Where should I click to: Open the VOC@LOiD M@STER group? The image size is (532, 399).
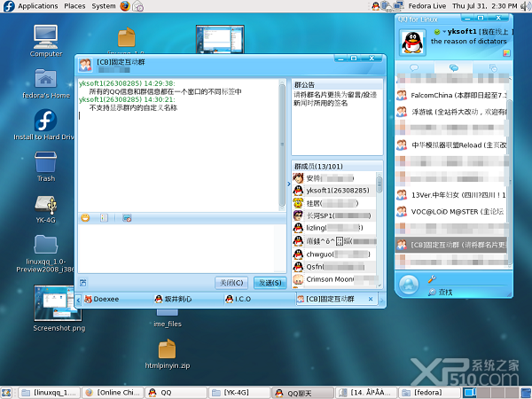point(451,212)
